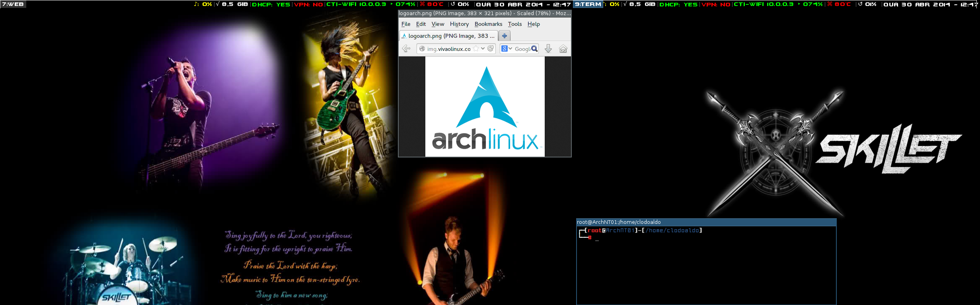Switch to the 9:TERM workspace label
The width and height of the screenshot is (980, 305).
588,4
